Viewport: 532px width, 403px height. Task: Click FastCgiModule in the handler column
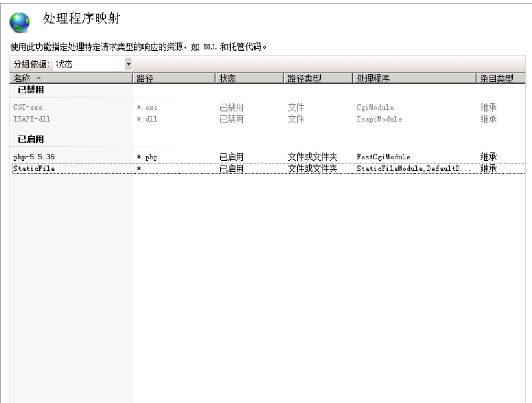(383, 157)
